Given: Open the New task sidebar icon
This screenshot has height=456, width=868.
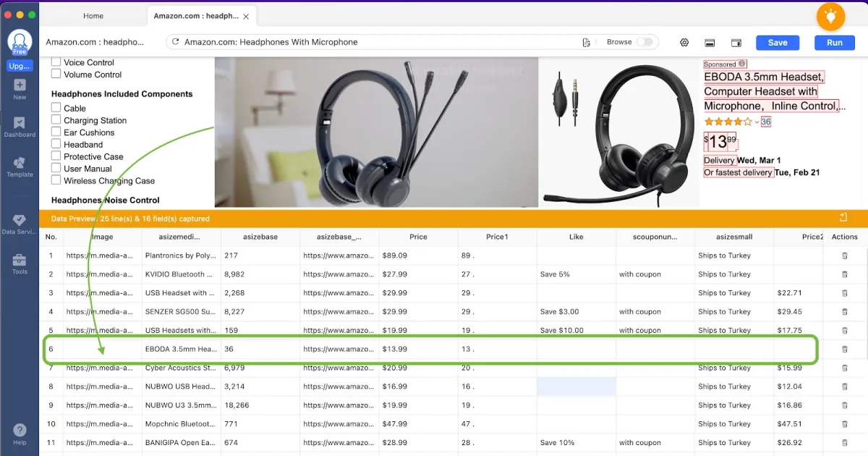Looking at the screenshot, I should (20, 89).
